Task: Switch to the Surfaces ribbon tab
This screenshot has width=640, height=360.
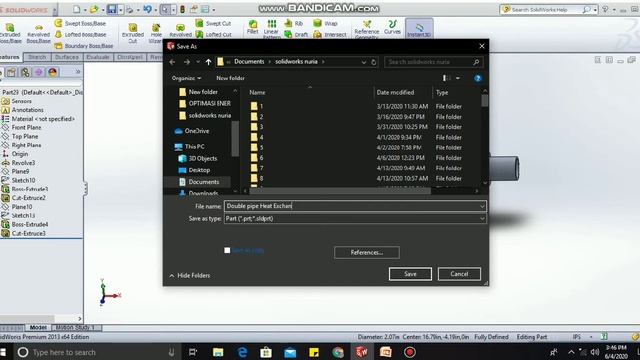Action: pos(67,57)
